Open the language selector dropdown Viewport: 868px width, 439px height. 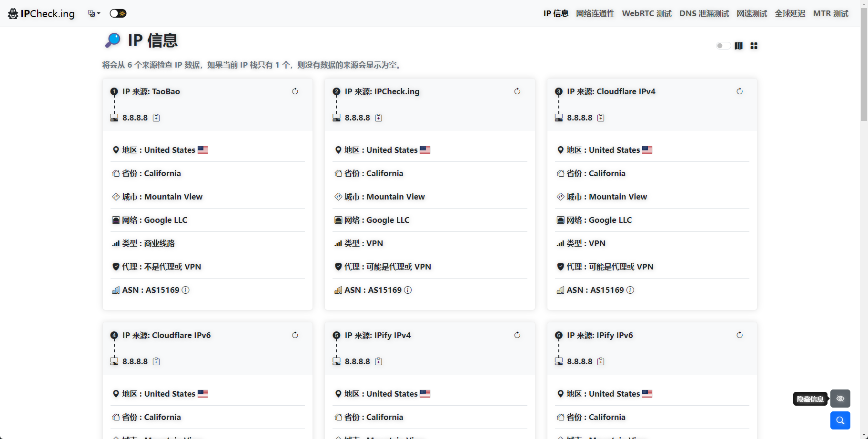pos(94,13)
